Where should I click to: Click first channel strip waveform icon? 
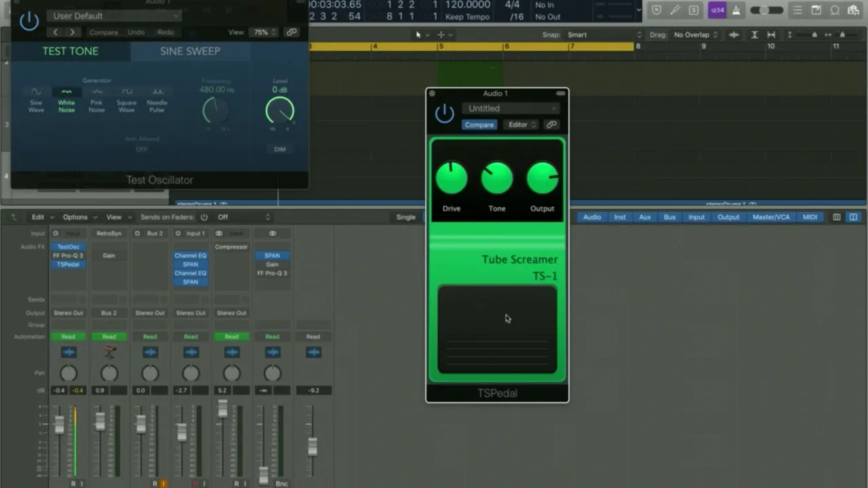click(x=68, y=352)
